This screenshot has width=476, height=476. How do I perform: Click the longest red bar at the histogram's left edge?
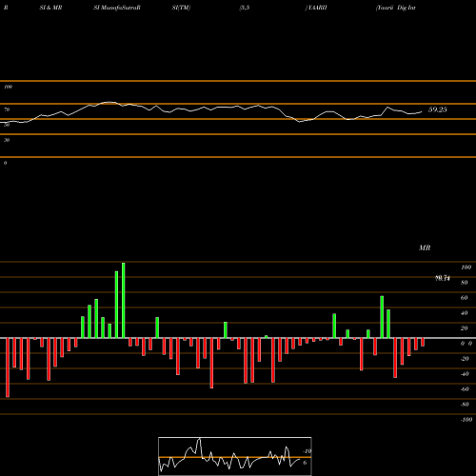point(8,367)
